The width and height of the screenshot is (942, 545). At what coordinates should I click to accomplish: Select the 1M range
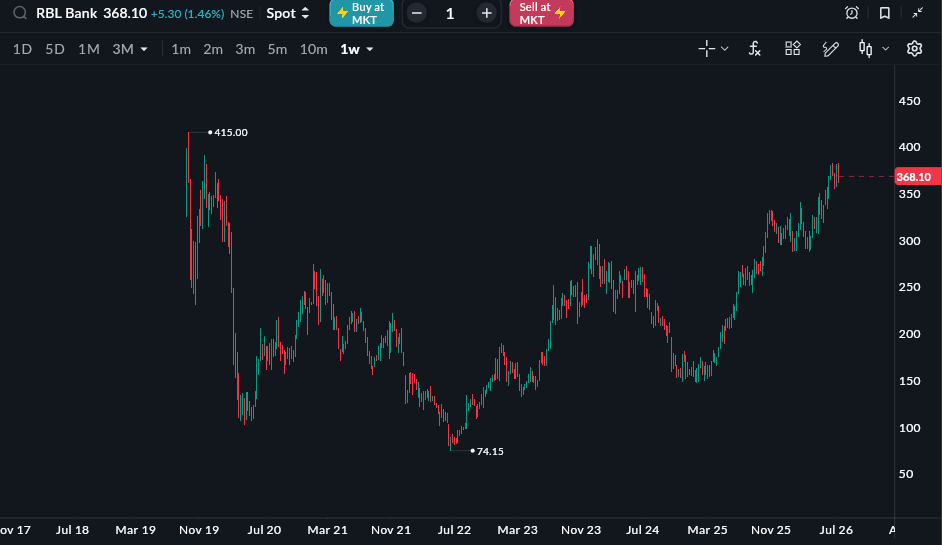(88, 49)
